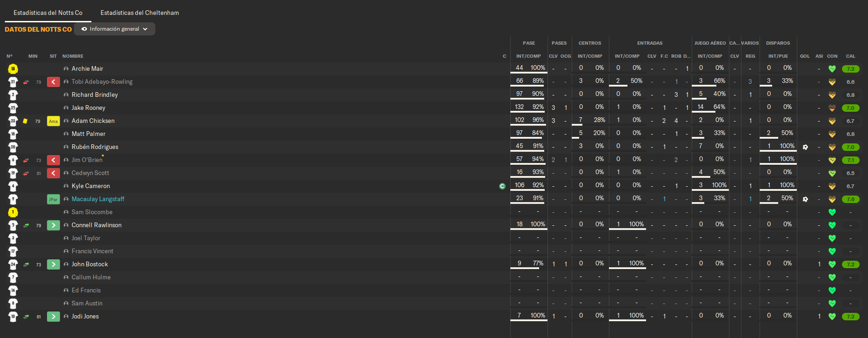The height and width of the screenshot is (338, 868).
Task: Click Adam Chicksen's yellow card Ama badge
Action: (x=53, y=121)
